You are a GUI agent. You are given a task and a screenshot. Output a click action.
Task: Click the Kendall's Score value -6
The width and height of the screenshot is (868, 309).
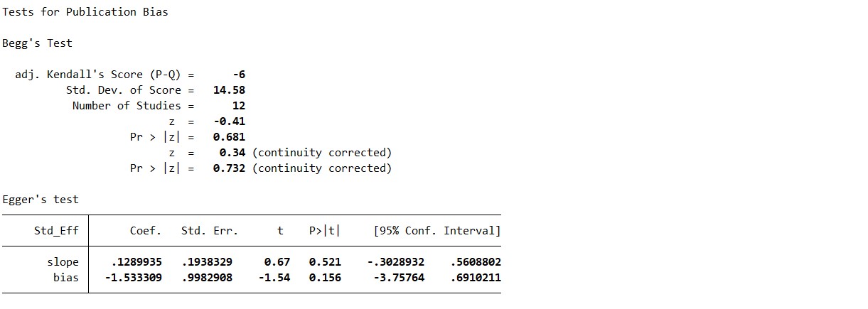(238, 75)
